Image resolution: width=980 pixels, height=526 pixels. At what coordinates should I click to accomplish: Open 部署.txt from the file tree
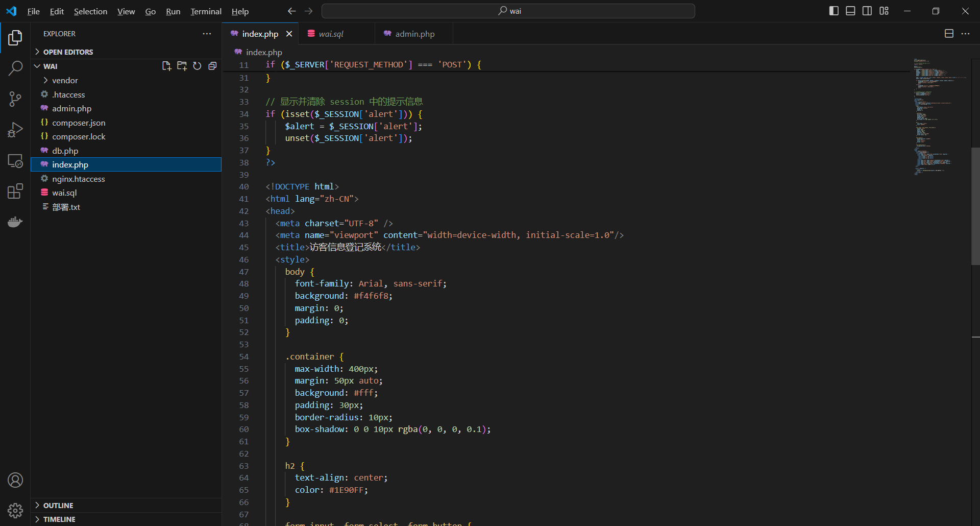[126, 207]
